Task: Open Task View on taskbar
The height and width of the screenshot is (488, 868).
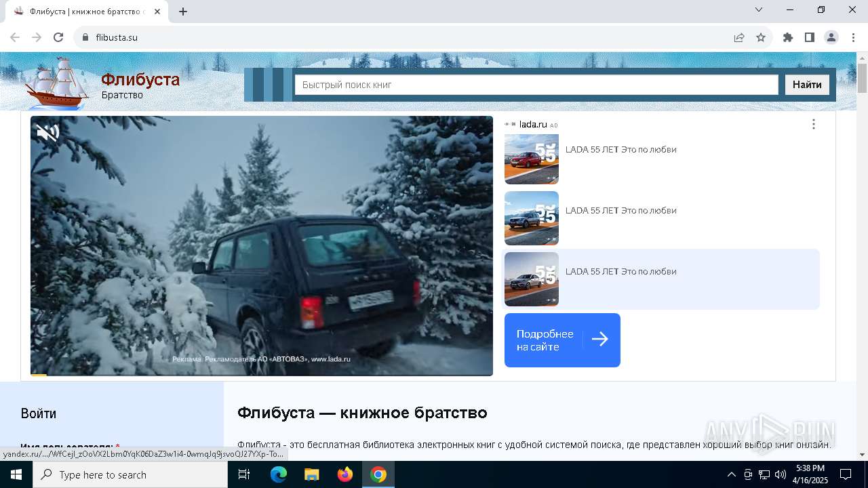Action: pyautogui.click(x=244, y=474)
